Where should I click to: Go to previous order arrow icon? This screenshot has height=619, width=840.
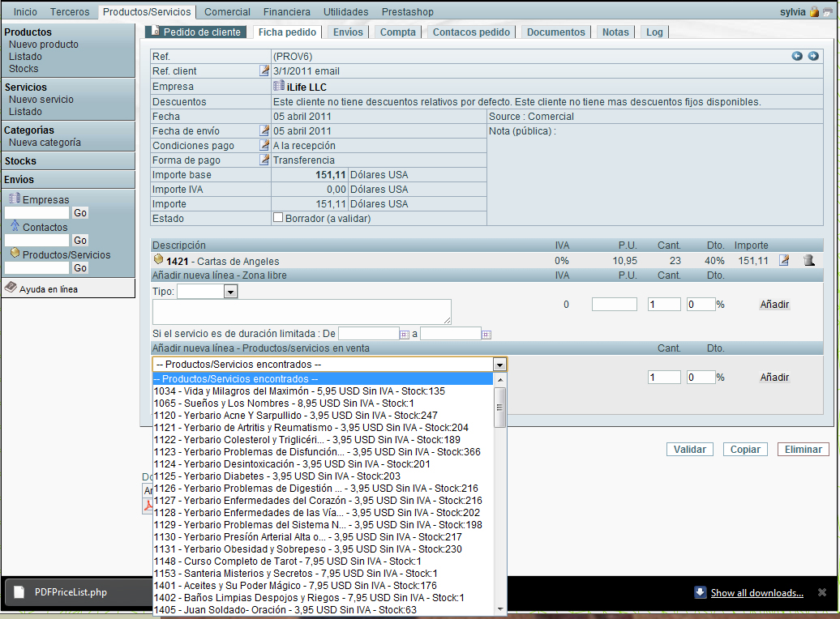[x=796, y=56]
